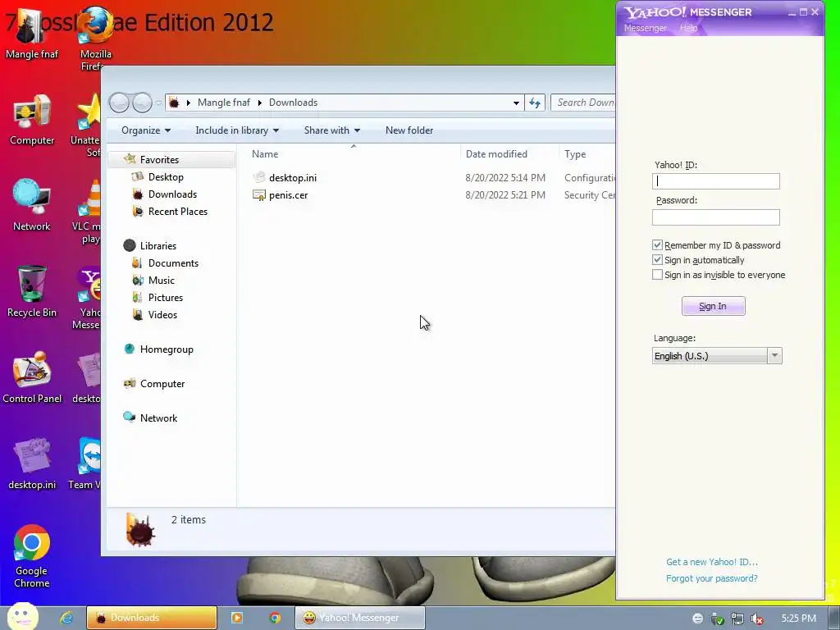Screen dimensions: 840x630
Task: Select Downloads under Favorites
Action: tap(172, 194)
